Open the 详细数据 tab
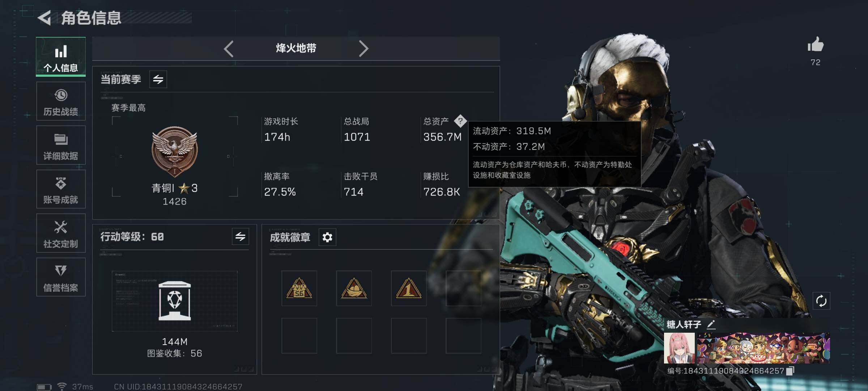Viewport: 868px width, 391px height. [x=61, y=145]
